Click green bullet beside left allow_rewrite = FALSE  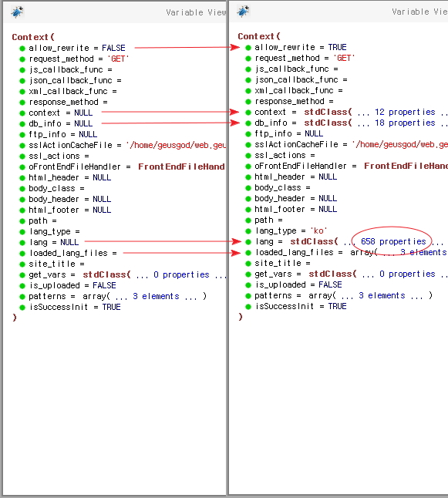tap(22, 49)
